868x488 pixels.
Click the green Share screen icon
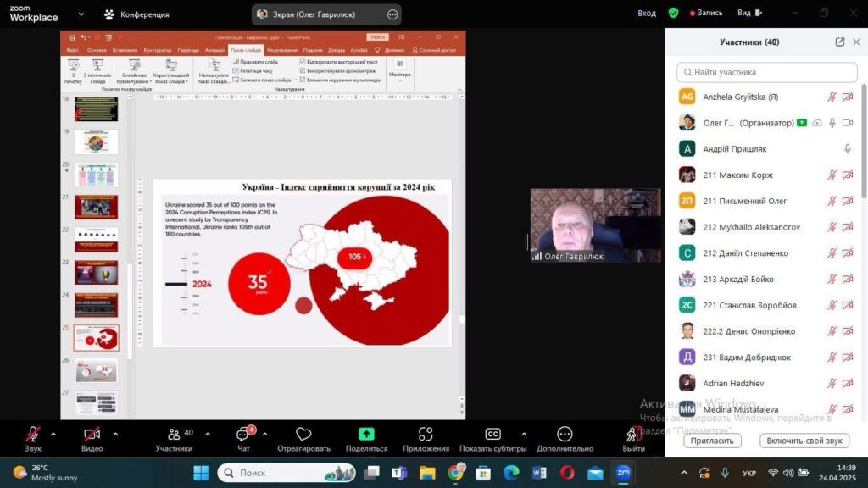coord(366,434)
